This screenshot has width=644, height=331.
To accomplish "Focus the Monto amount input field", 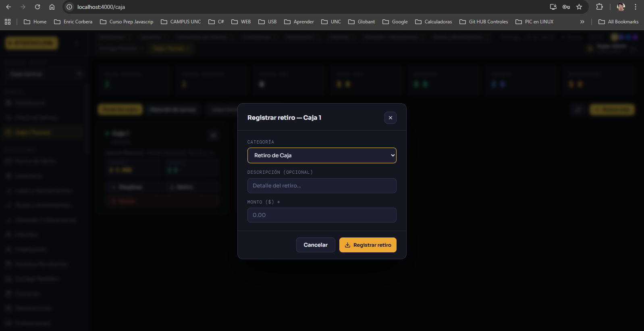I will tap(322, 215).
